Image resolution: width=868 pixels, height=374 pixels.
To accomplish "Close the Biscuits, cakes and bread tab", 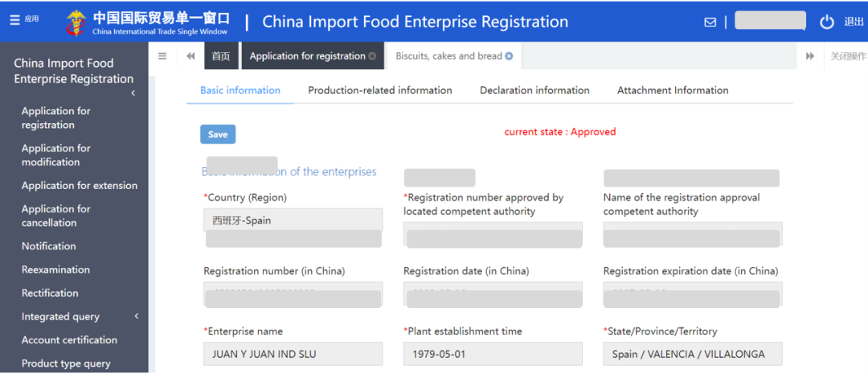I will point(509,56).
